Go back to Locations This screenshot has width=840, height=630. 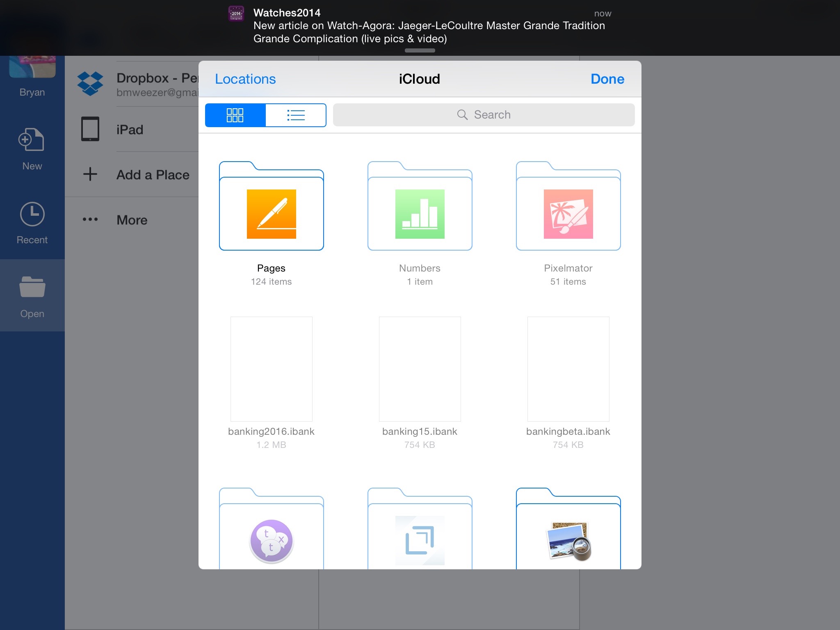(245, 79)
